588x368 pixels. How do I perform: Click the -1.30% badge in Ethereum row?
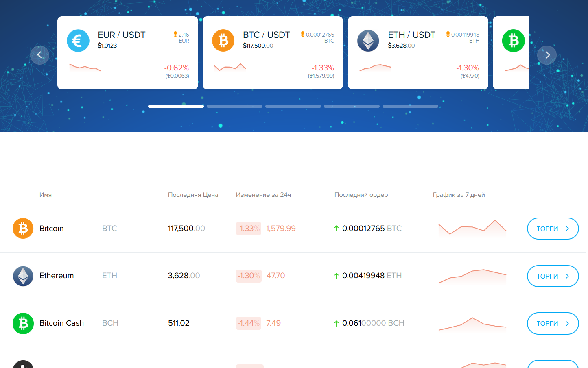[x=249, y=276]
